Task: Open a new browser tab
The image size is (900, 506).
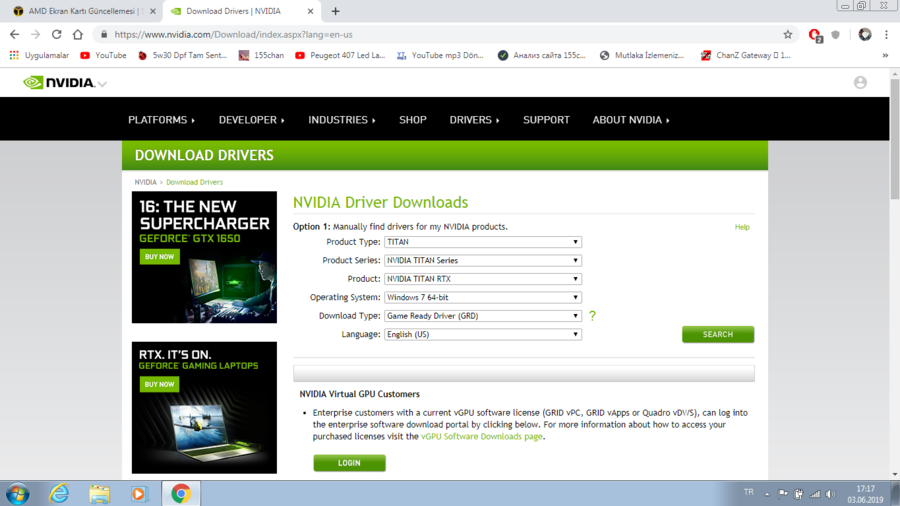Action: (335, 11)
